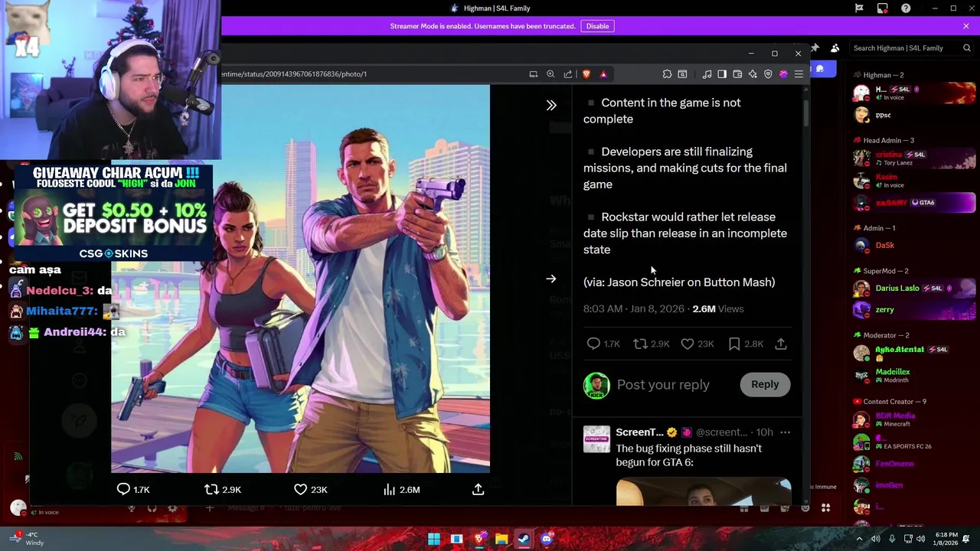Dismiss the Streamer Mode banner
980x551 pixels.
click(x=966, y=26)
